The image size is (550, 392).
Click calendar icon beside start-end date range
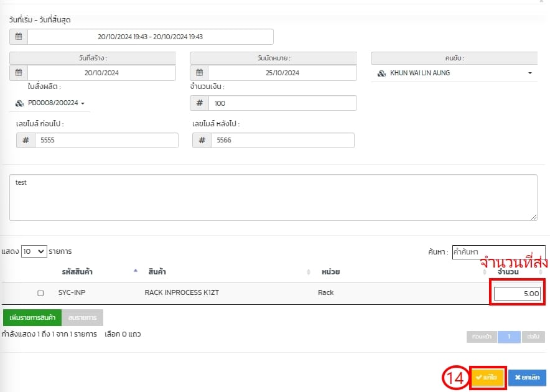(x=19, y=37)
